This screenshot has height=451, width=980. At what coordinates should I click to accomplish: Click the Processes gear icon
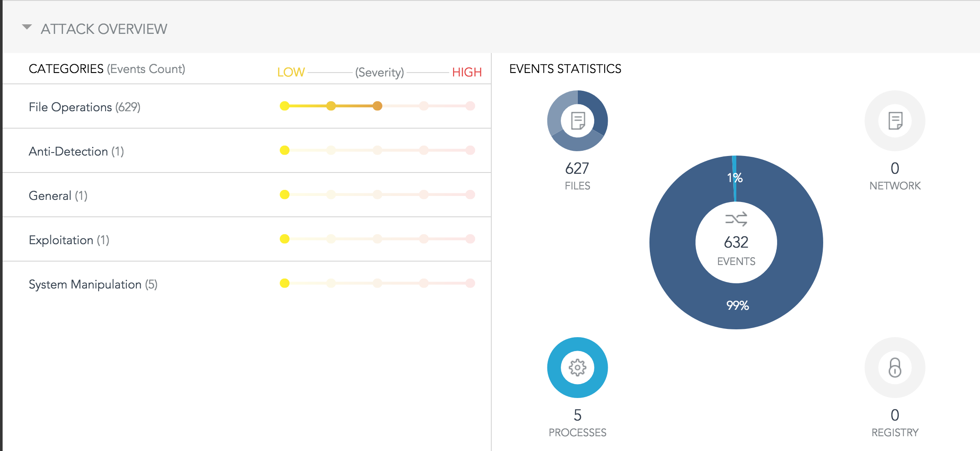(x=577, y=368)
